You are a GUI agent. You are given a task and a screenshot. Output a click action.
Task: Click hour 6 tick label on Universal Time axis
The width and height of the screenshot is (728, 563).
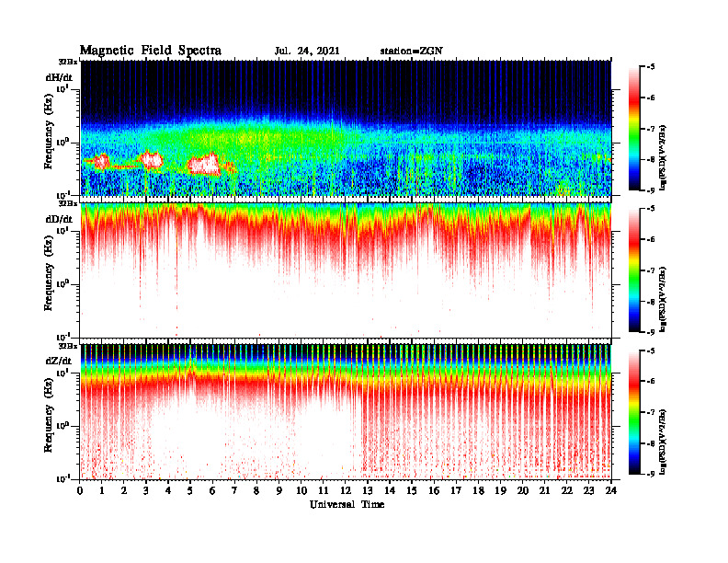pyautogui.click(x=212, y=491)
